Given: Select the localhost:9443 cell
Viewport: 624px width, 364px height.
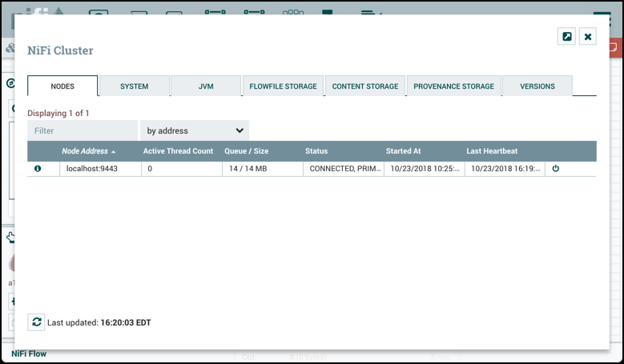Looking at the screenshot, I should tap(101, 169).
